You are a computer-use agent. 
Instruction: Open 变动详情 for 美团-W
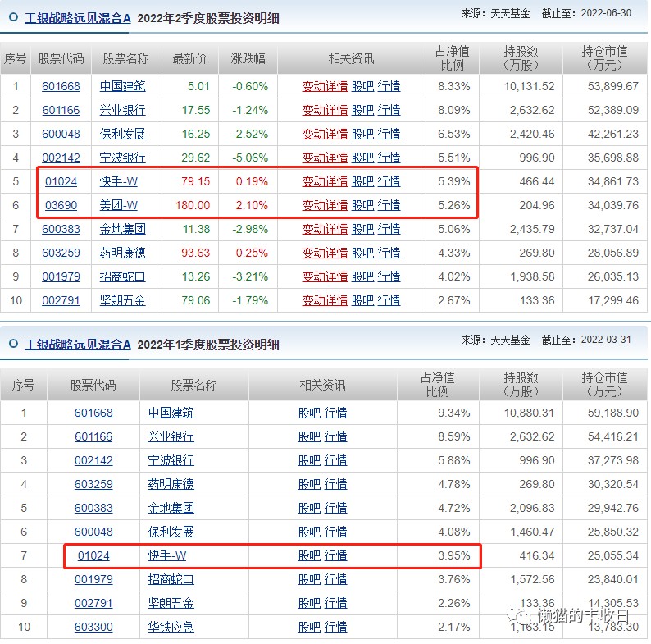pyautogui.click(x=325, y=205)
